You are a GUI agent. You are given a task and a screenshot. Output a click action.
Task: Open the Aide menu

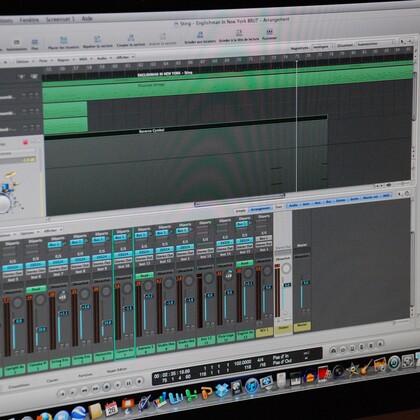(87, 18)
